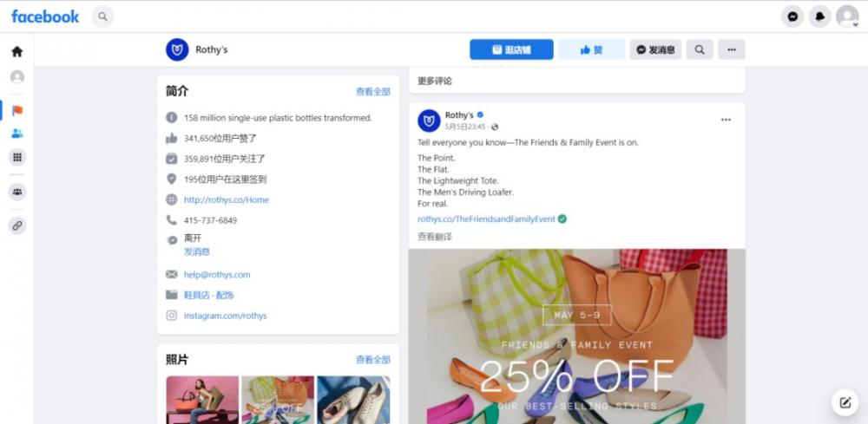The image size is (868, 424).
Task: Click phone number 415-737-6849
Action: click(210, 220)
